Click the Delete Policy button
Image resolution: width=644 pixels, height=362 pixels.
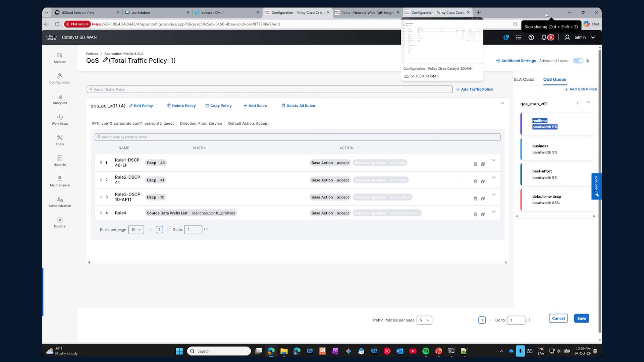(x=181, y=106)
